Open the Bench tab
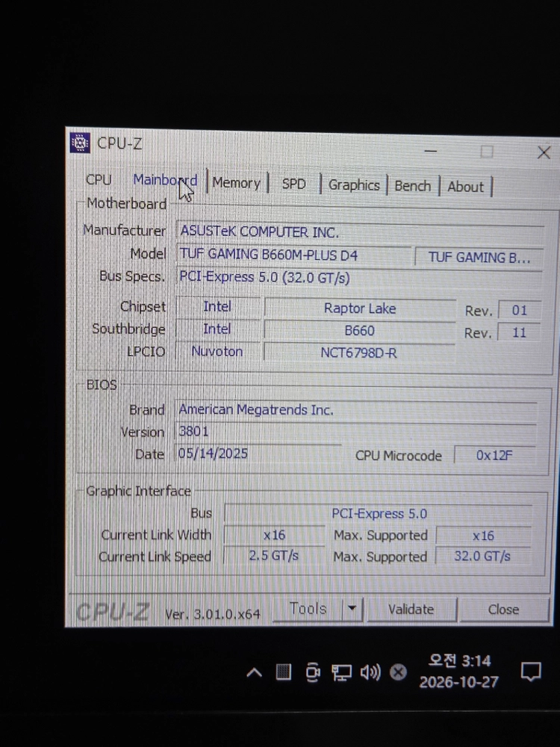Image resolution: width=560 pixels, height=747 pixels. pos(412,186)
